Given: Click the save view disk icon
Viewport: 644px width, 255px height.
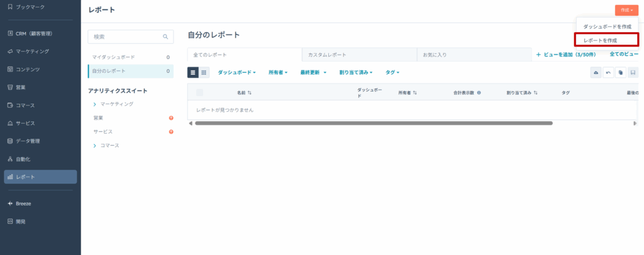Looking at the screenshot, I should 633,73.
